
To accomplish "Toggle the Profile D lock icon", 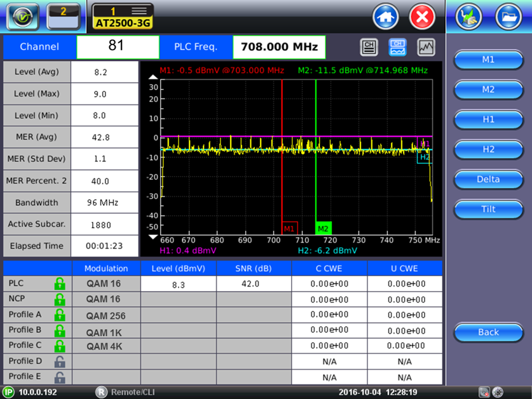I will coord(59,362).
